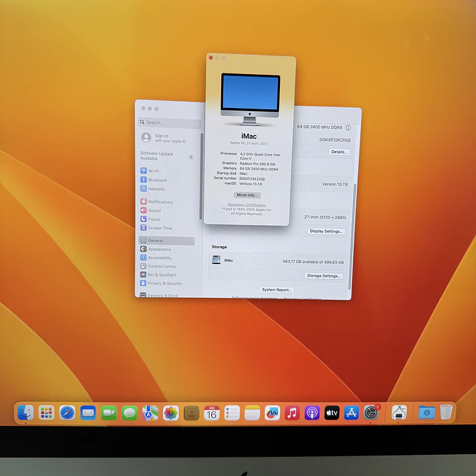Click 27-inch (5120 × 2880) display text
The height and width of the screenshot is (476, 476).
pyautogui.click(x=325, y=217)
